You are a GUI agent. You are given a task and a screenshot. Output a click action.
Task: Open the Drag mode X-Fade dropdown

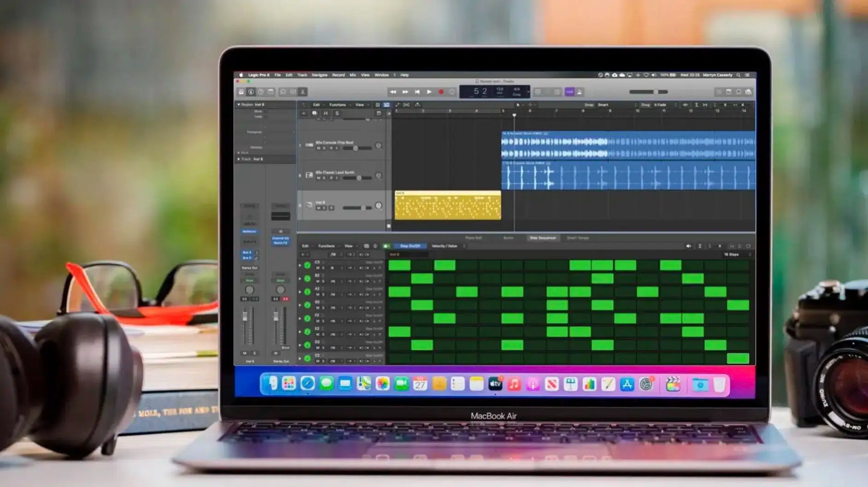pyautogui.click(x=665, y=105)
